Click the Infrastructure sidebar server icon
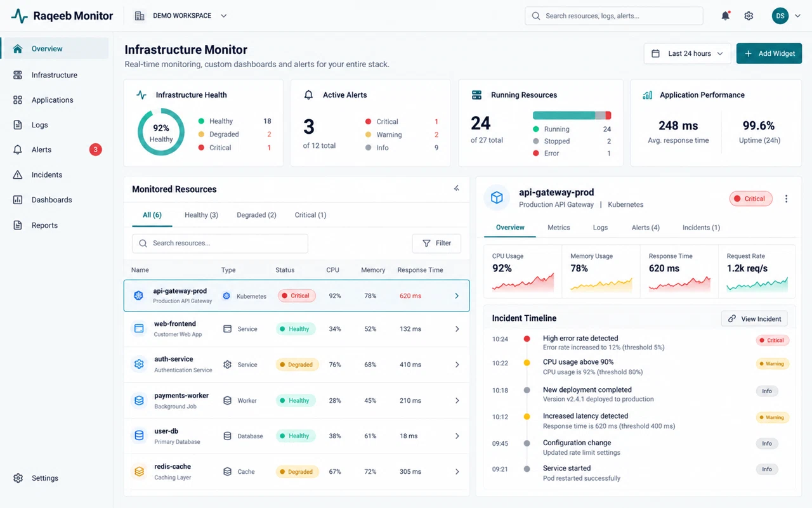 18,75
